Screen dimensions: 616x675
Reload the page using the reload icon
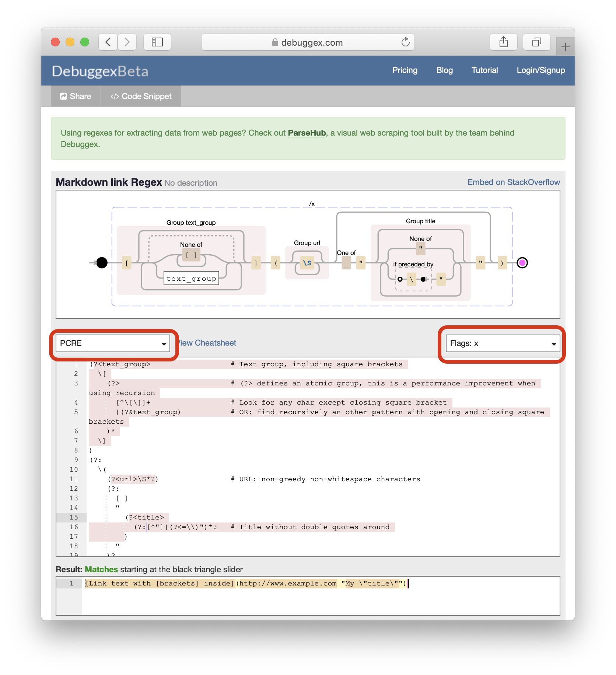click(x=405, y=42)
